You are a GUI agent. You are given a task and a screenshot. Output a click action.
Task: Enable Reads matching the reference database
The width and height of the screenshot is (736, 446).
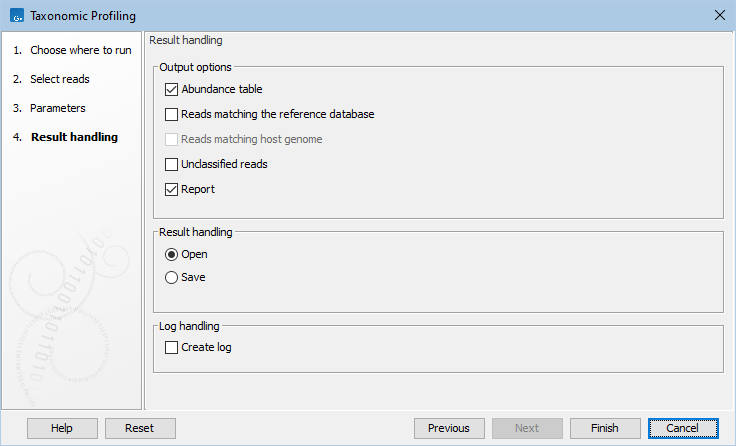[x=172, y=114]
